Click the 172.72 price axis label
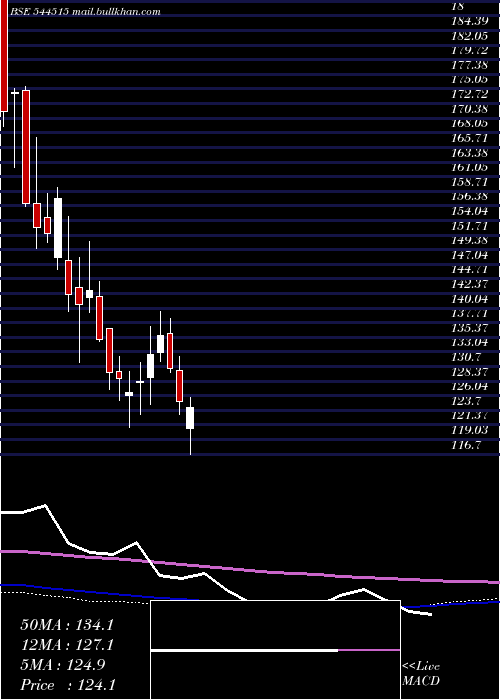The height and width of the screenshot is (700, 500). tap(471, 94)
